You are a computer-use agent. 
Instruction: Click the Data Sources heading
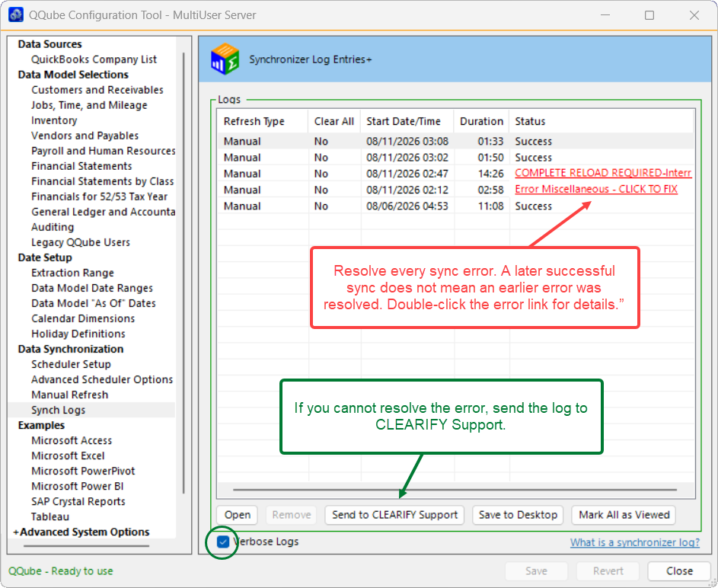[50, 44]
